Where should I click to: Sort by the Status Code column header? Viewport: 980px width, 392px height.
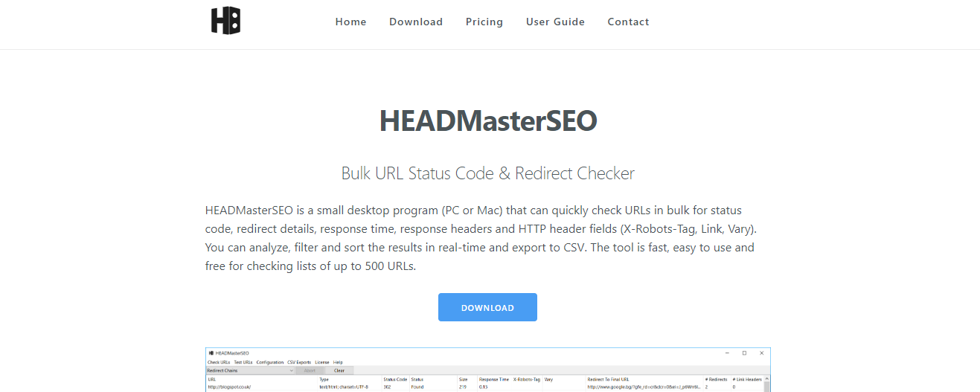[395, 379]
